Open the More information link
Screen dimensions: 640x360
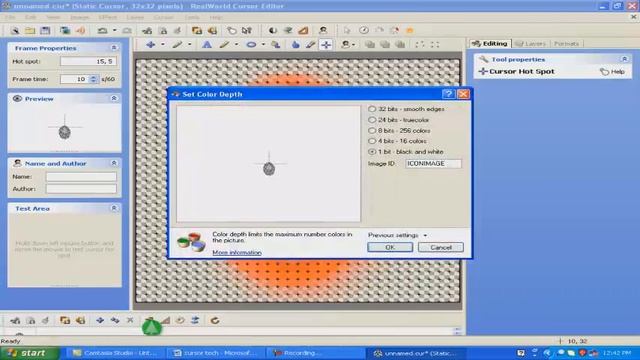(237, 253)
